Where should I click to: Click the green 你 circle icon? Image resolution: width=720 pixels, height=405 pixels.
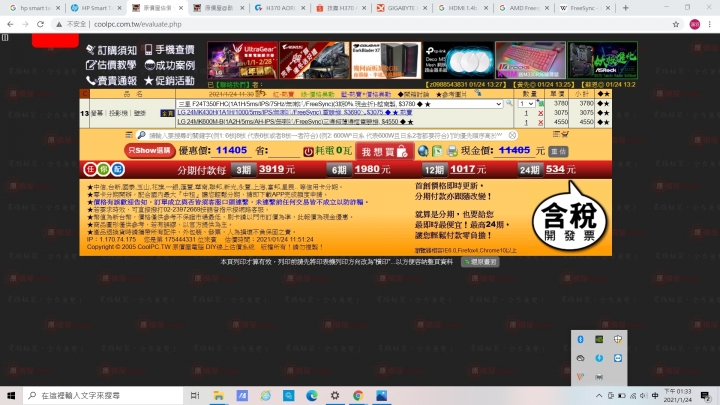(x=104, y=169)
